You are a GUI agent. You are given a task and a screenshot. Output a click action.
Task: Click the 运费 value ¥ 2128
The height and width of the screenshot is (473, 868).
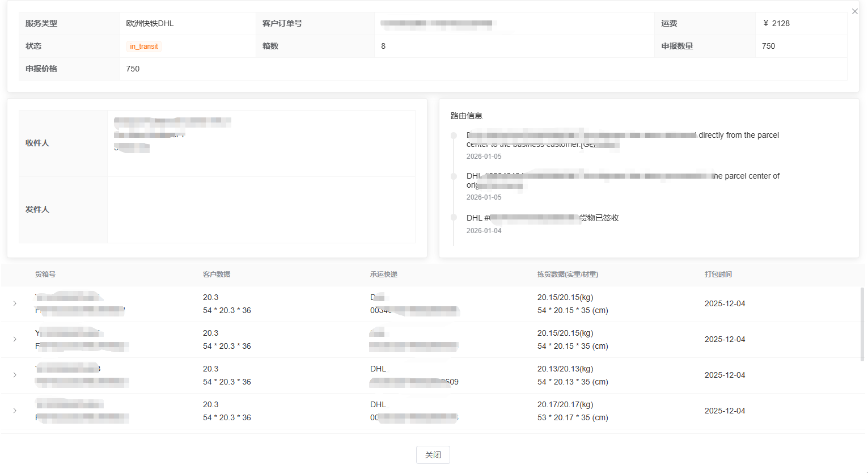pyautogui.click(x=776, y=23)
